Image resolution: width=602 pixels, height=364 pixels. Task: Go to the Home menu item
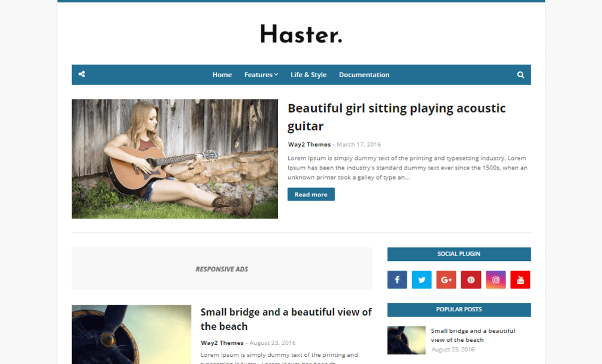point(222,75)
